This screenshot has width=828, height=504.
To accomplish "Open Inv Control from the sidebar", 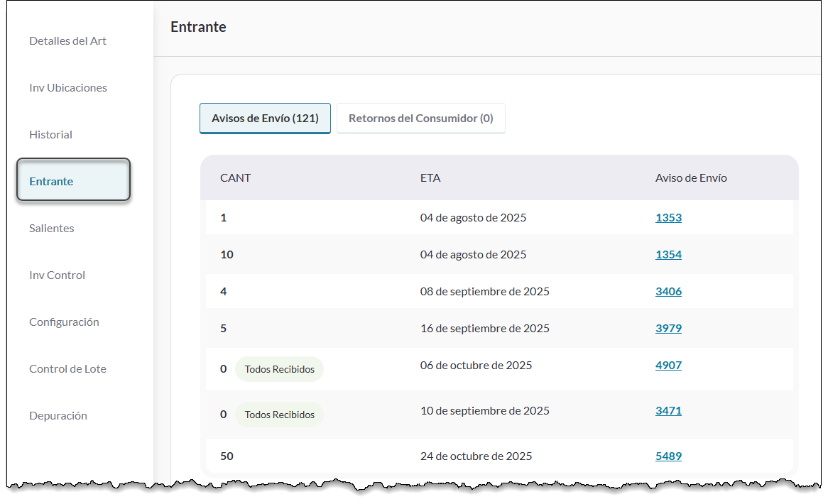I will [x=57, y=275].
